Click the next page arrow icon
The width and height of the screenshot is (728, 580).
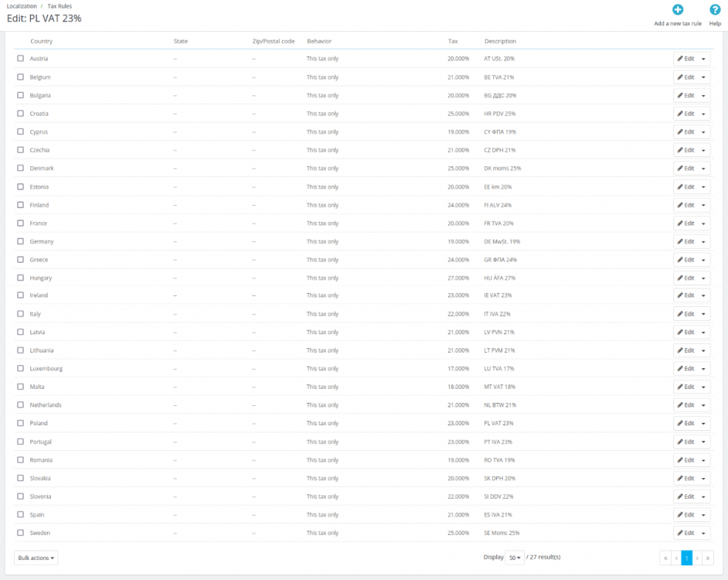(x=697, y=558)
